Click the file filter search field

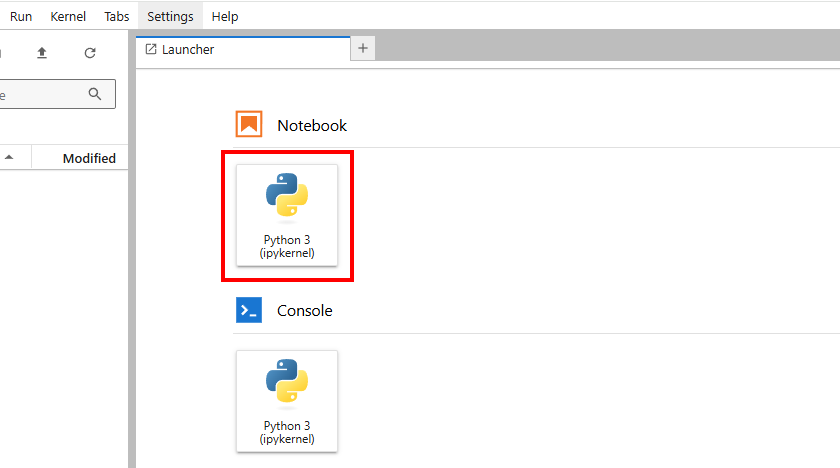coord(56,94)
